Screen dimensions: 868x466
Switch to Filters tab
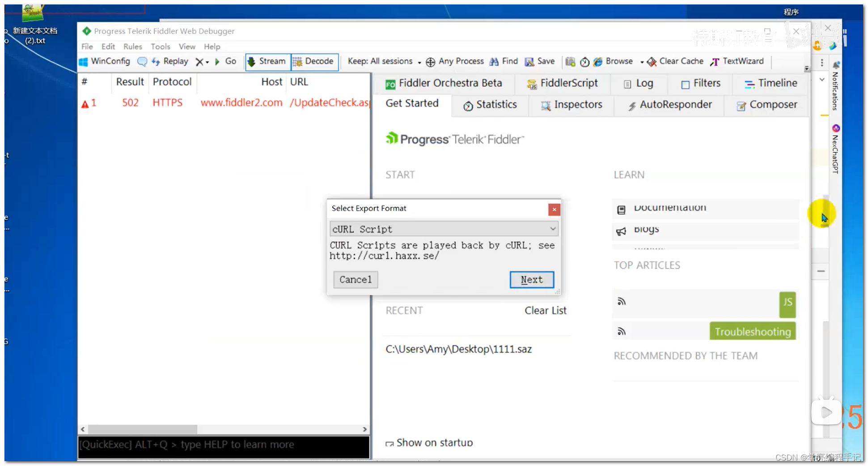point(701,83)
